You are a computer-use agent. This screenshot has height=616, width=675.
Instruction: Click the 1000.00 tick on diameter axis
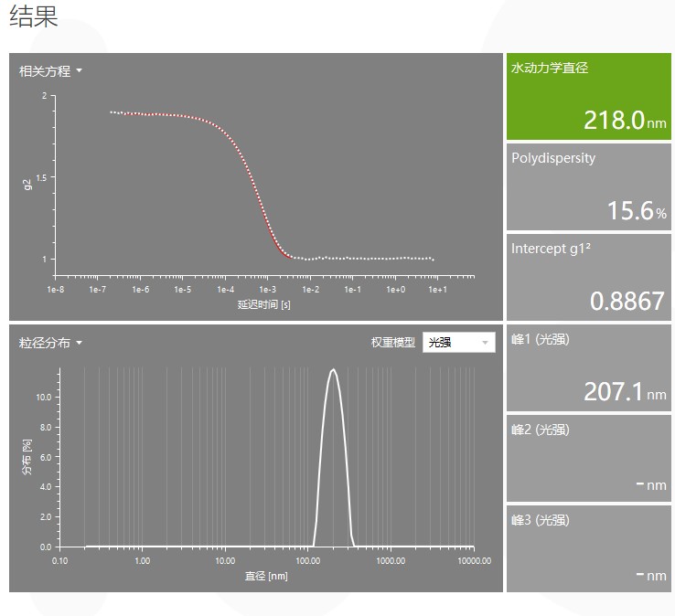[x=391, y=561]
